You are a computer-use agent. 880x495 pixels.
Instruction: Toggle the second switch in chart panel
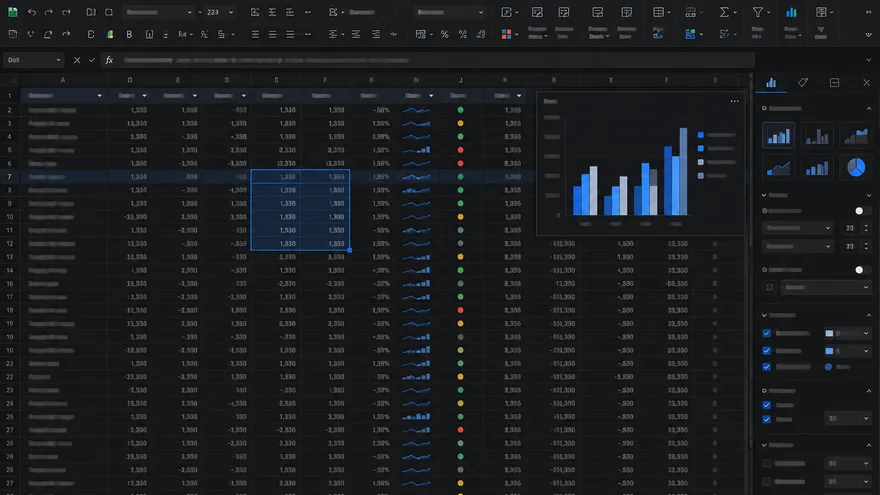pyautogui.click(x=861, y=270)
